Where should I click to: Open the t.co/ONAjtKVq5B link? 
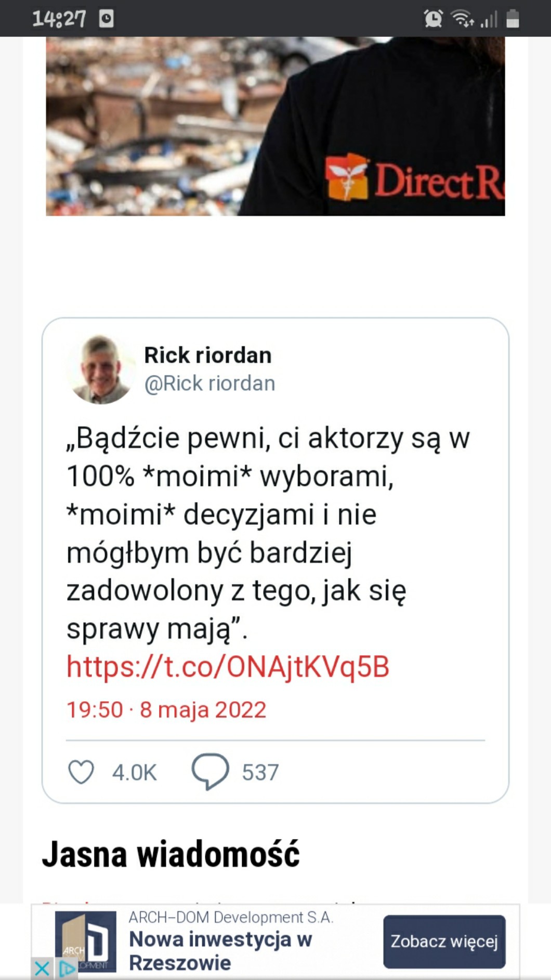click(x=228, y=666)
